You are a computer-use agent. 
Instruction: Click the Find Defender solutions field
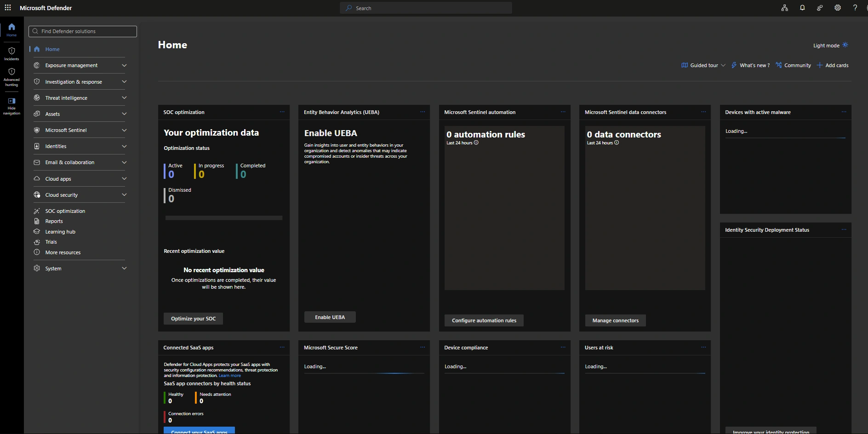[x=83, y=31]
